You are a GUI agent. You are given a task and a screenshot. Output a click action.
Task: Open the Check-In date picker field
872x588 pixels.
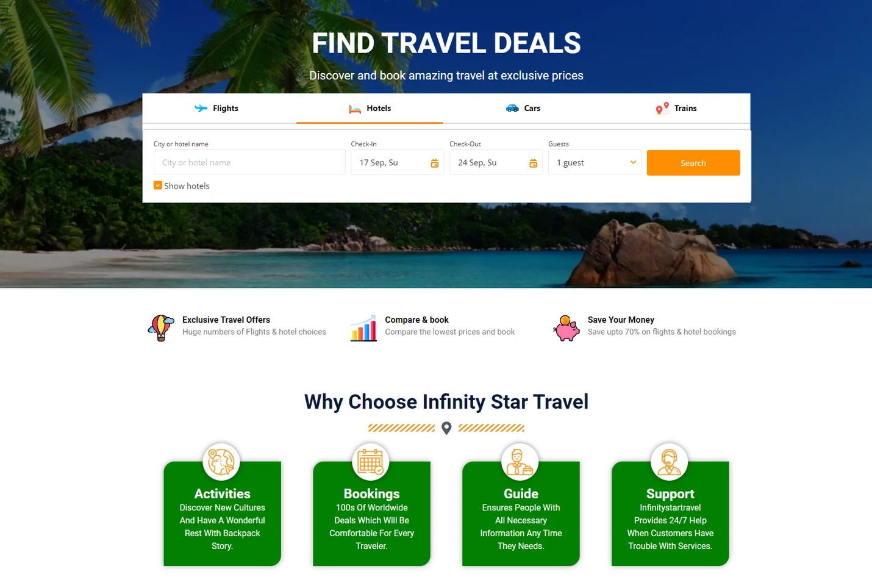(397, 162)
